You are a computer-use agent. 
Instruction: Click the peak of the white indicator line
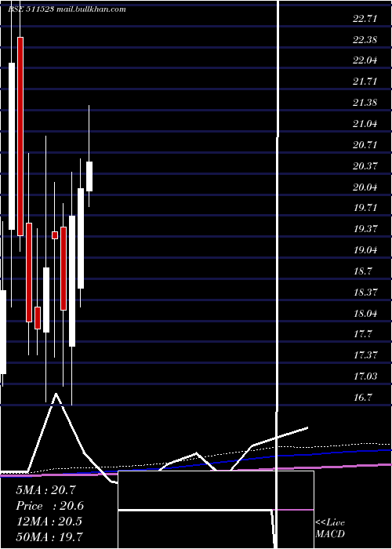click(x=56, y=394)
